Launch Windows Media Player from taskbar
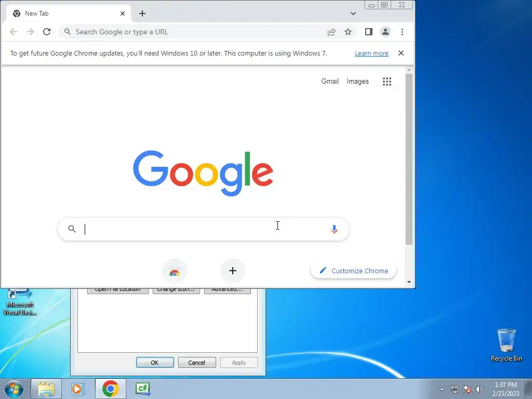This screenshot has height=399, width=532. point(77,389)
